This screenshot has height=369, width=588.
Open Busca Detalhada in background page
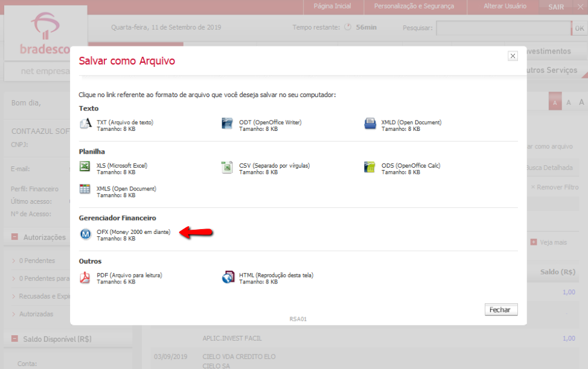point(549,168)
